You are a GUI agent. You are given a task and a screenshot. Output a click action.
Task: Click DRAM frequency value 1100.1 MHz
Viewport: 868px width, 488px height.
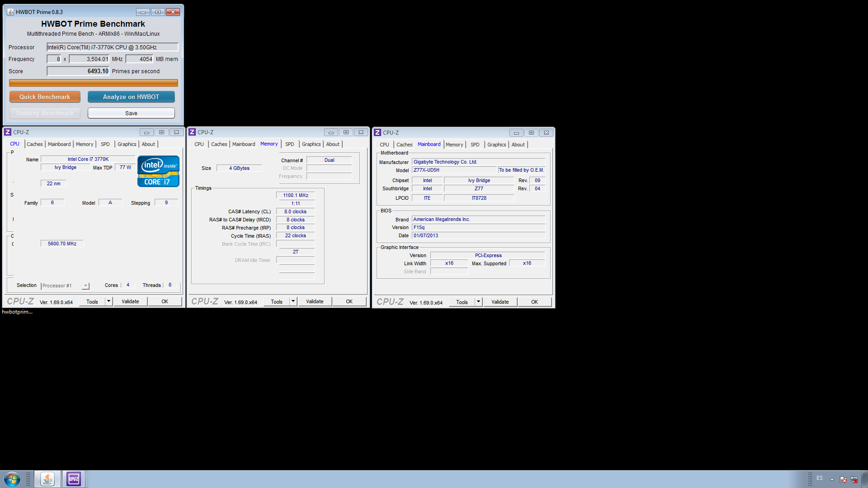pos(296,195)
